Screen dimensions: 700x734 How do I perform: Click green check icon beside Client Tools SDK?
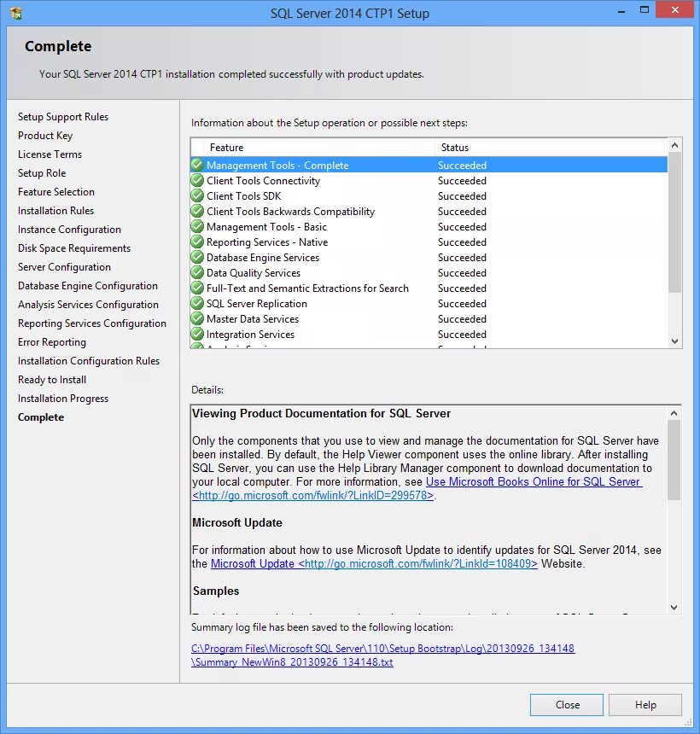[197, 195]
